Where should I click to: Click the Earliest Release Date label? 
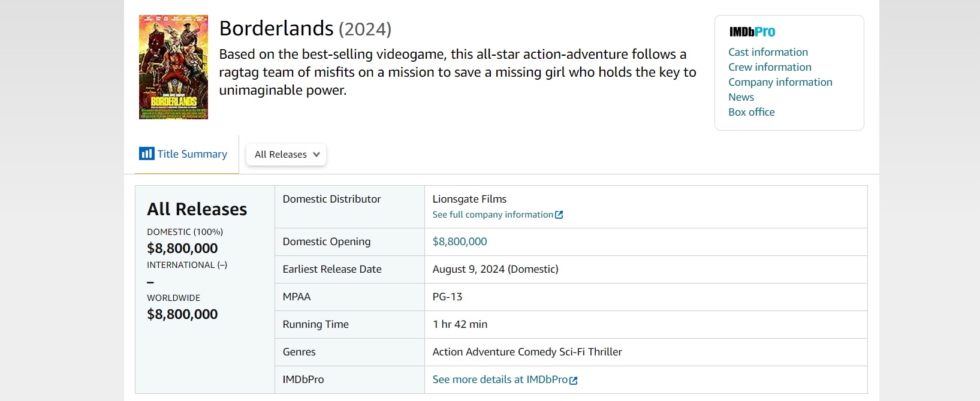coord(332,269)
